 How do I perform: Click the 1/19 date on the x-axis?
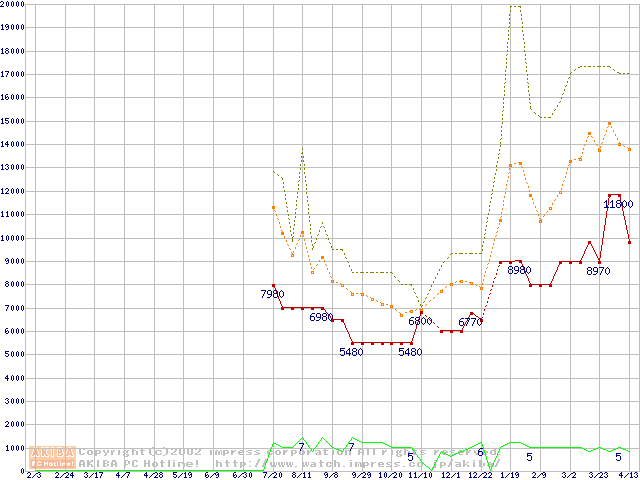coord(509,474)
